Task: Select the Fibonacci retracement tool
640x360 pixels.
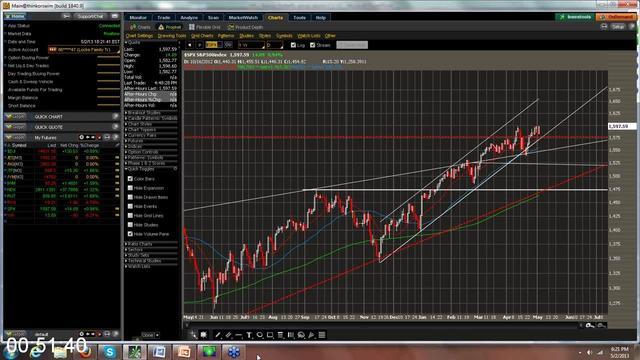Action: point(280,335)
